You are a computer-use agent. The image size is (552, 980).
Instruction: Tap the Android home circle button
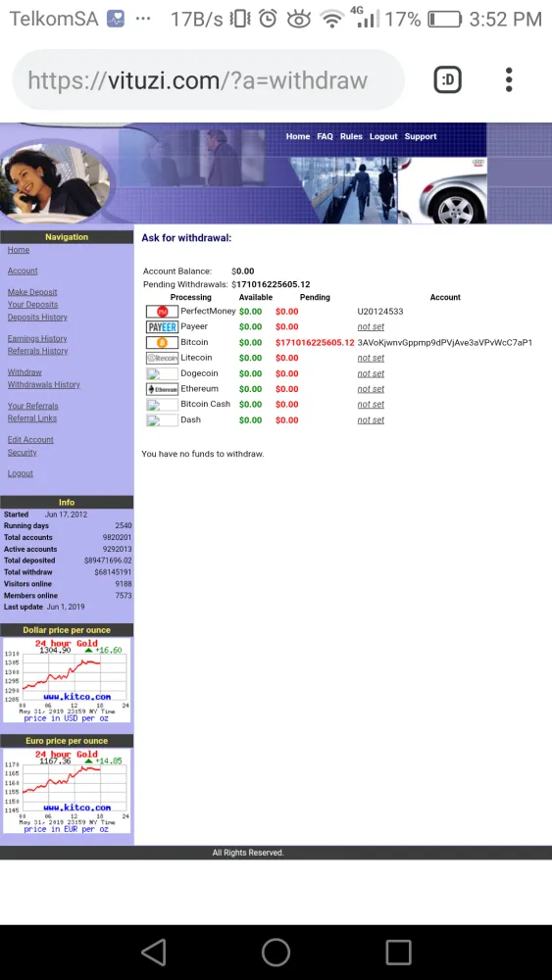coord(276,953)
